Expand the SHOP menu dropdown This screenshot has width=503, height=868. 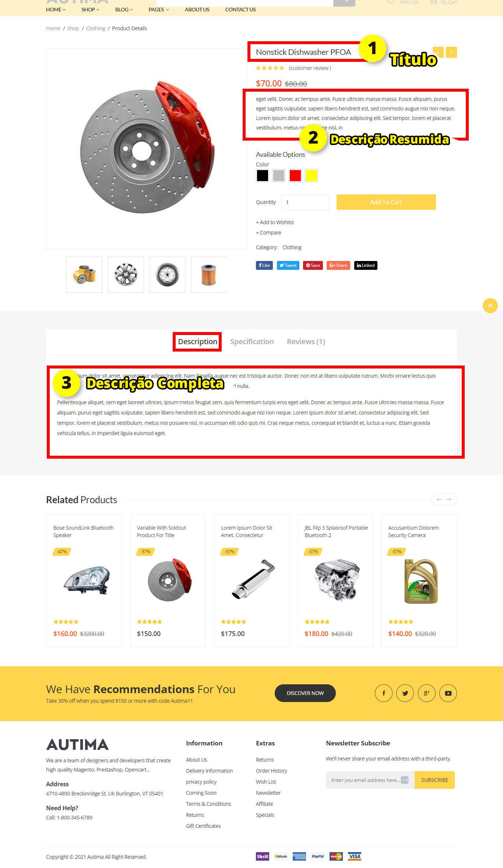(x=90, y=10)
